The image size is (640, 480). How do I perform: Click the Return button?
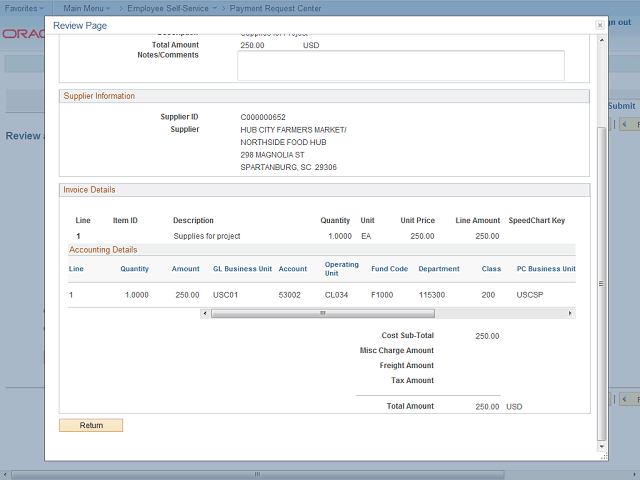91,425
